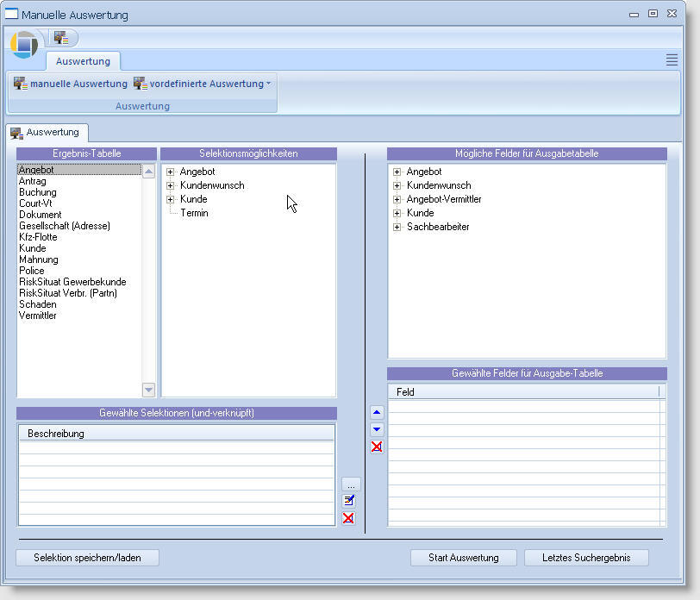Move selected field down with blue arrow
700x600 pixels.
376,429
